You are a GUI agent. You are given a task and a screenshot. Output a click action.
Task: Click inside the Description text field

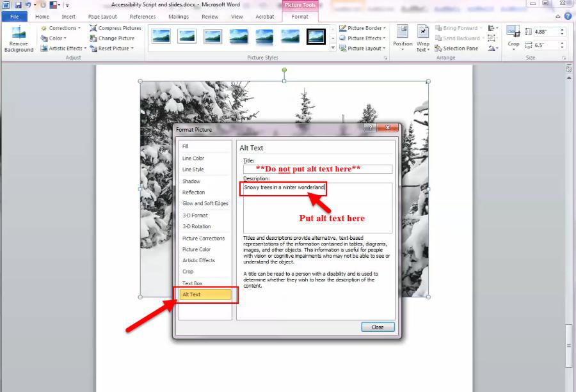pos(282,189)
